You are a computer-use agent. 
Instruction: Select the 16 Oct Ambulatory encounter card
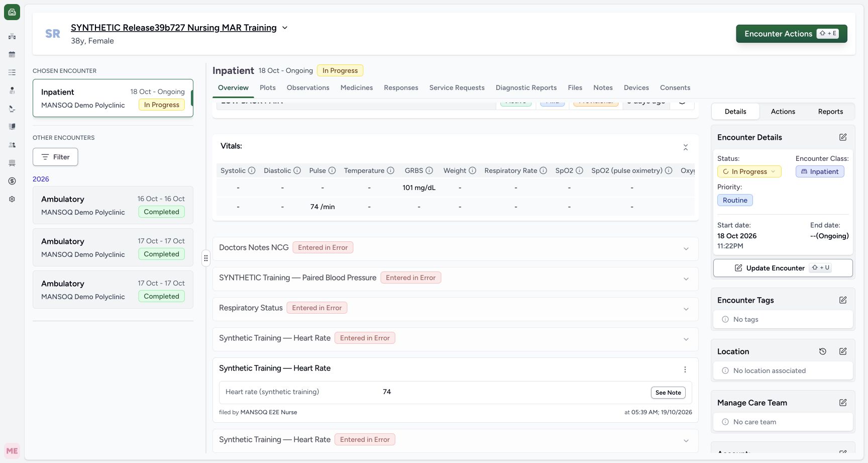113,205
